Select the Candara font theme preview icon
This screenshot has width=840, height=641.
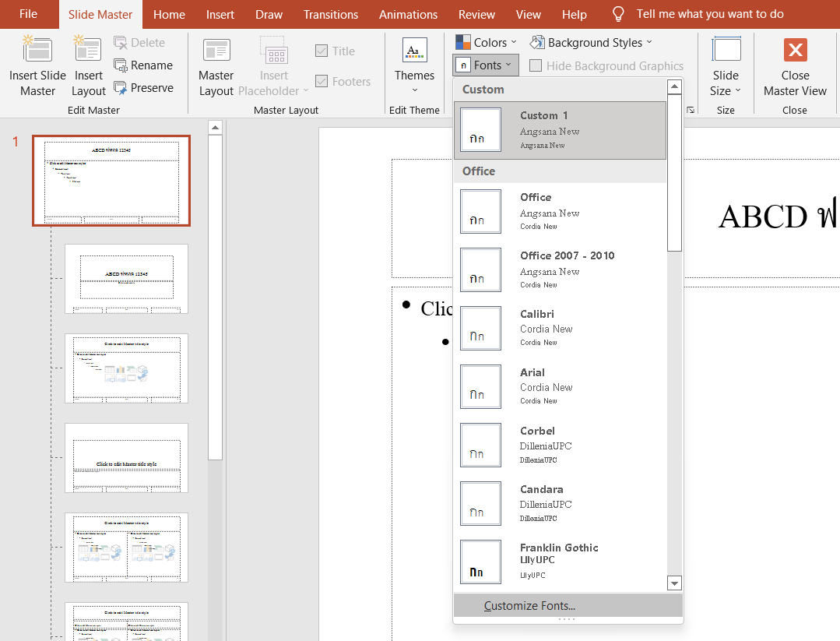[480, 503]
